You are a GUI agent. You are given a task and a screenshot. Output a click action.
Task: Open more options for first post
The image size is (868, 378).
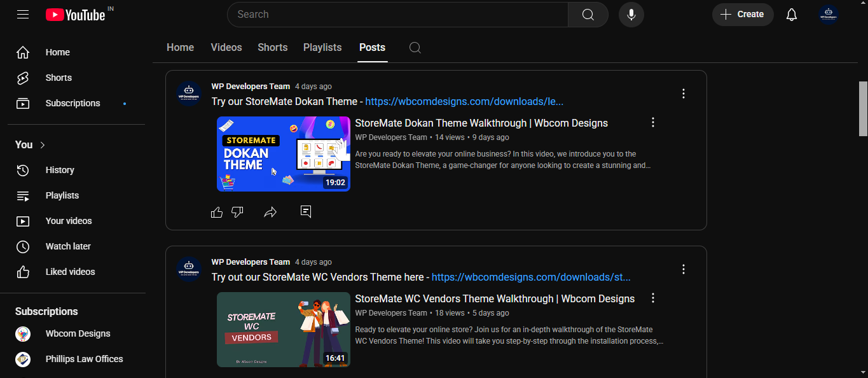pyautogui.click(x=684, y=94)
